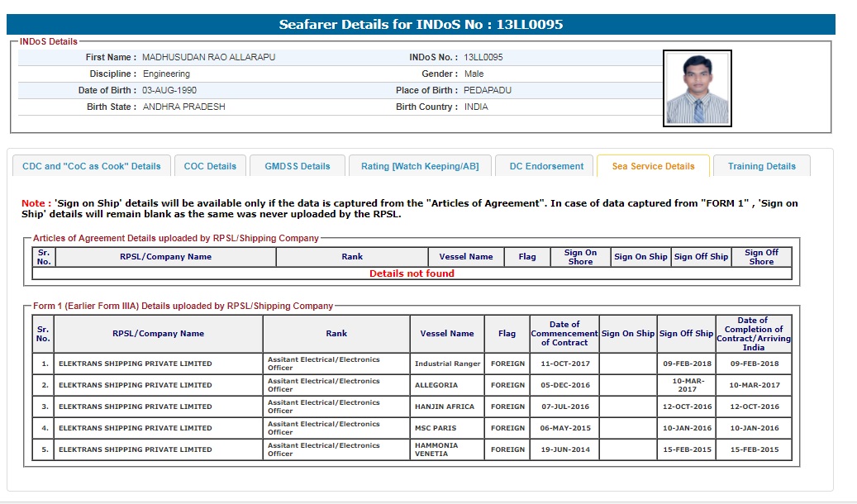
Task: Select the MSC PARIS vessel entry
Action: click(447, 428)
